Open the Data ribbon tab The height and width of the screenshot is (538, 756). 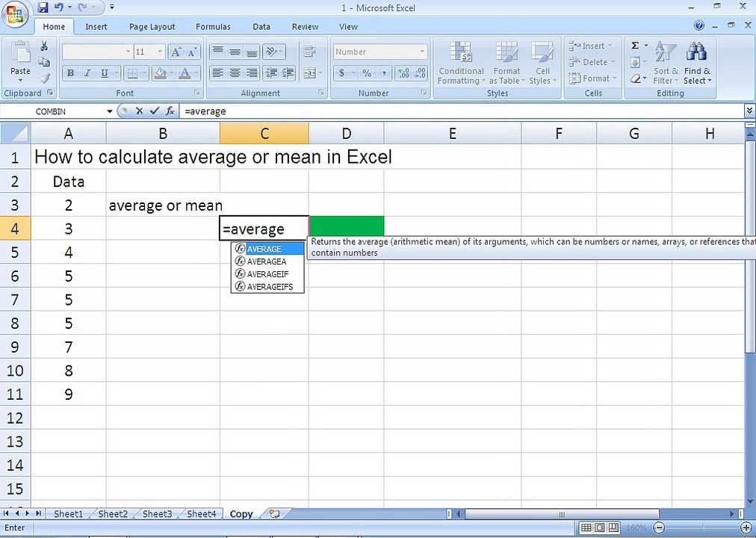(261, 26)
